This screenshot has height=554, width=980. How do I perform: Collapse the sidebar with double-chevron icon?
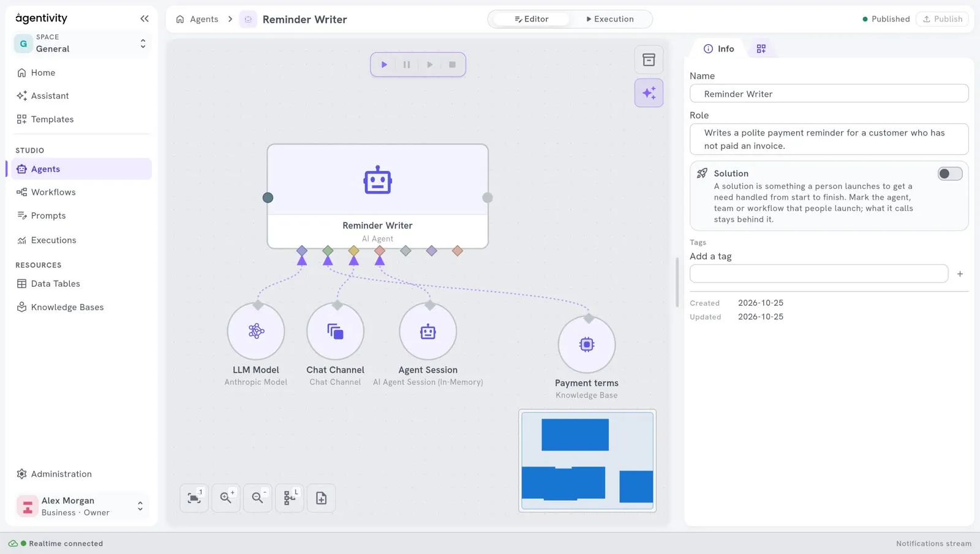(145, 18)
